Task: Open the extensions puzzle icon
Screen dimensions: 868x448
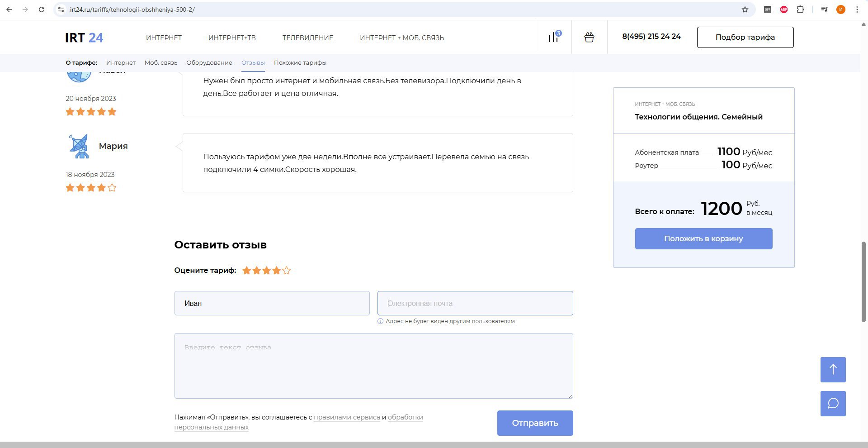Action: pos(801,10)
